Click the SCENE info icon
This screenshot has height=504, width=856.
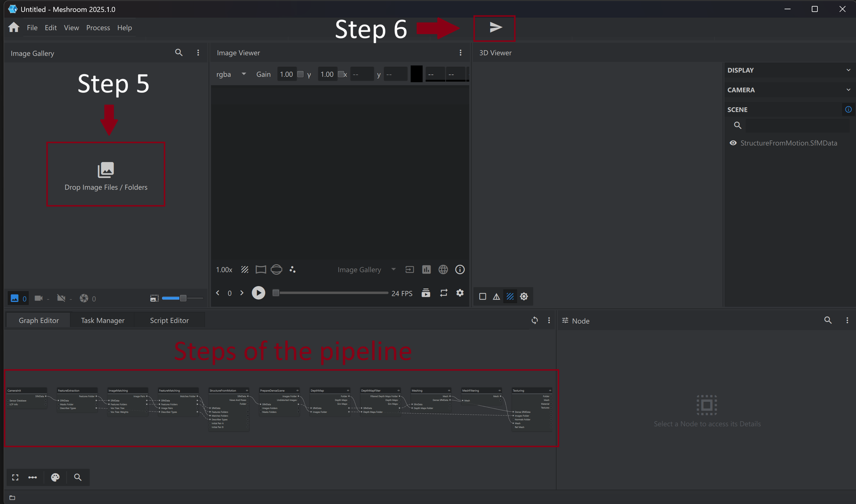click(848, 109)
